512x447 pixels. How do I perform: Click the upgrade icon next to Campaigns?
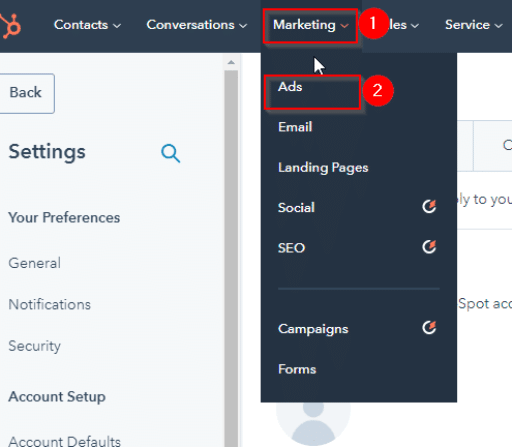coord(429,328)
